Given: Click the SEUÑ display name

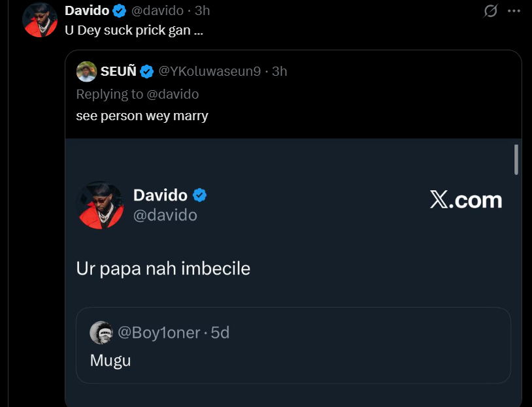Looking at the screenshot, I should (118, 71).
